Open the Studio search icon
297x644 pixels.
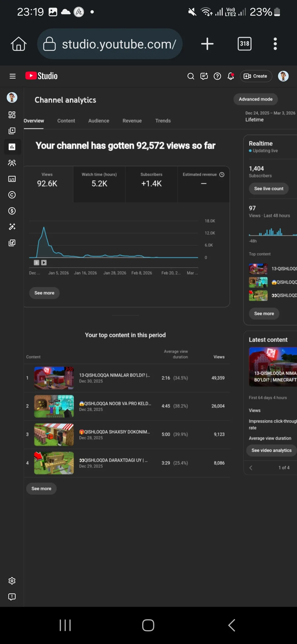click(x=191, y=76)
